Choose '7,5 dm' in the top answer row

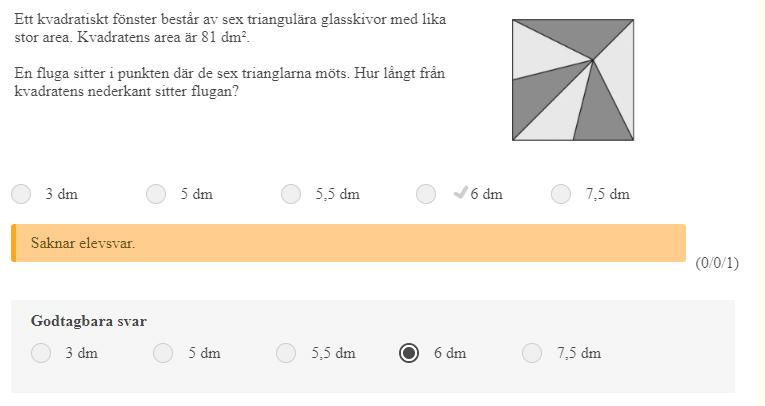(561, 194)
